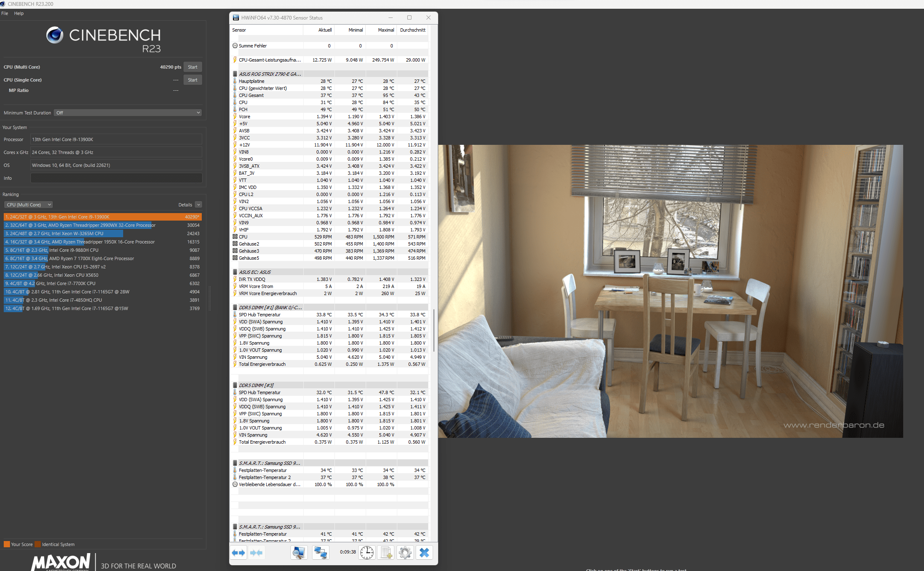The image size is (924, 571).
Task: Click the lightning icon beside Vcore
Action: pyautogui.click(x=235, y=117)
